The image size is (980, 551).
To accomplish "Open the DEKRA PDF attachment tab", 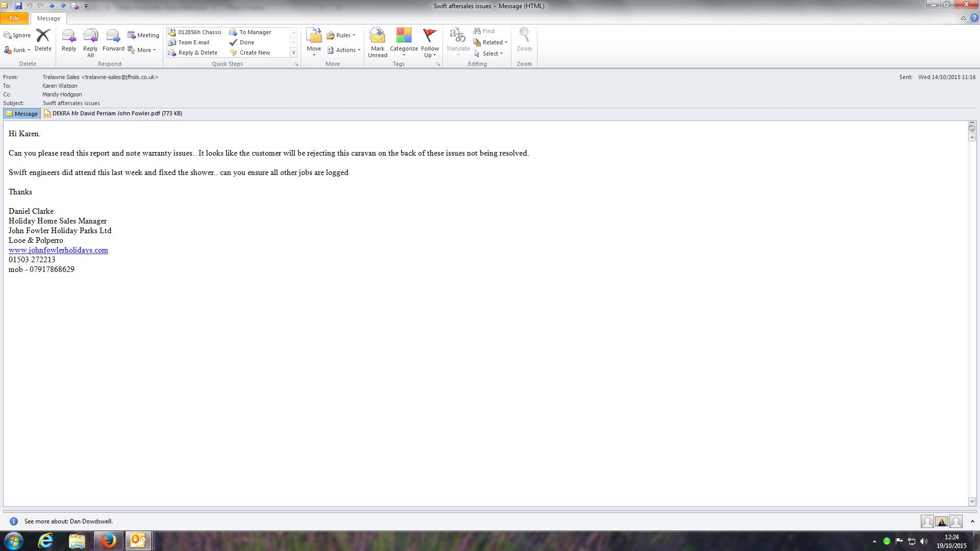I will tap(113, 114).
